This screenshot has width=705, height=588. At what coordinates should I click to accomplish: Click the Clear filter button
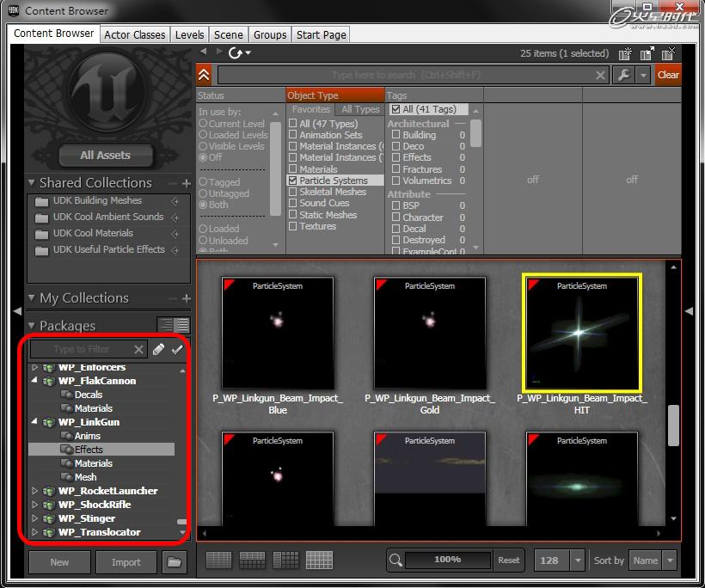pos(668,75)
